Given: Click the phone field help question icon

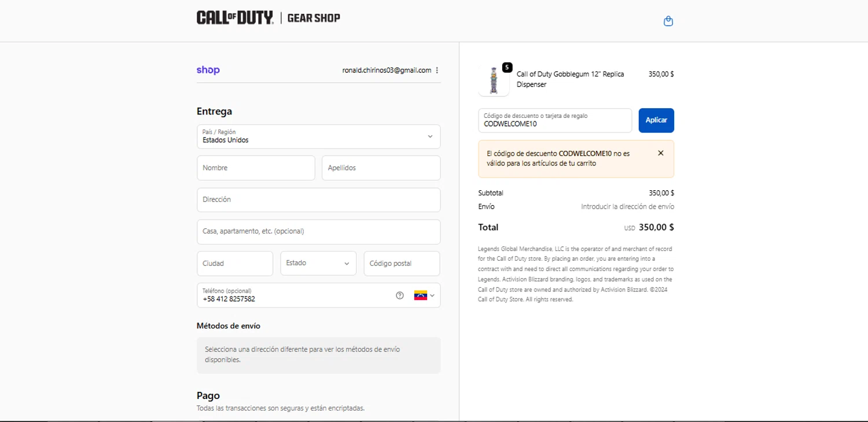Looking at the screenshot, I should point(400,295).
